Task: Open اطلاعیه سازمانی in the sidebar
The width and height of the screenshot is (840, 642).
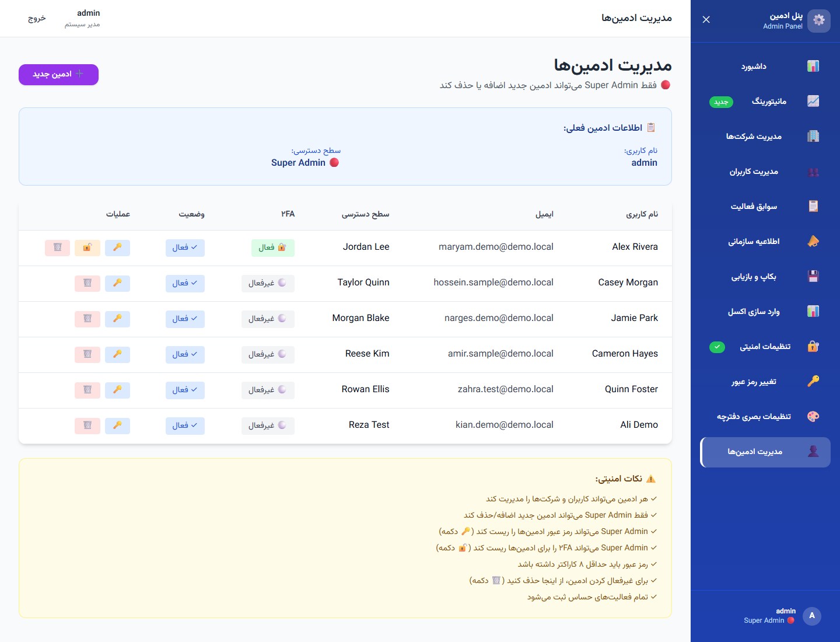Action: pos(765,242)
